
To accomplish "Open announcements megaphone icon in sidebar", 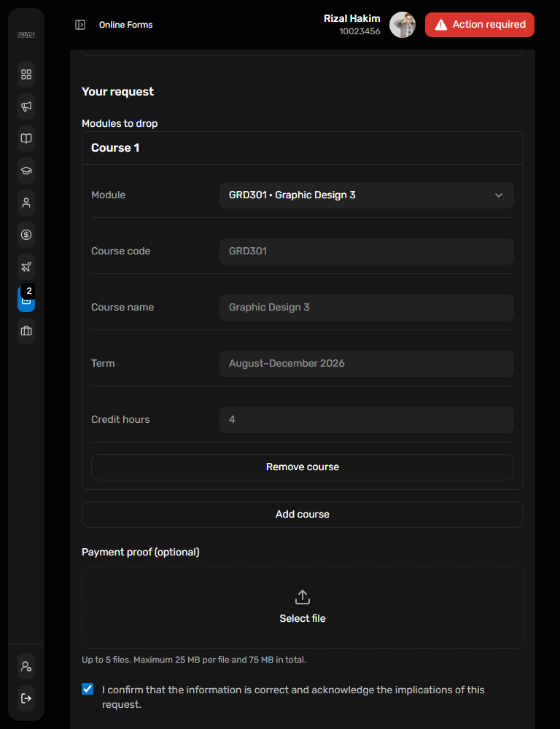I will pos(26,106).
